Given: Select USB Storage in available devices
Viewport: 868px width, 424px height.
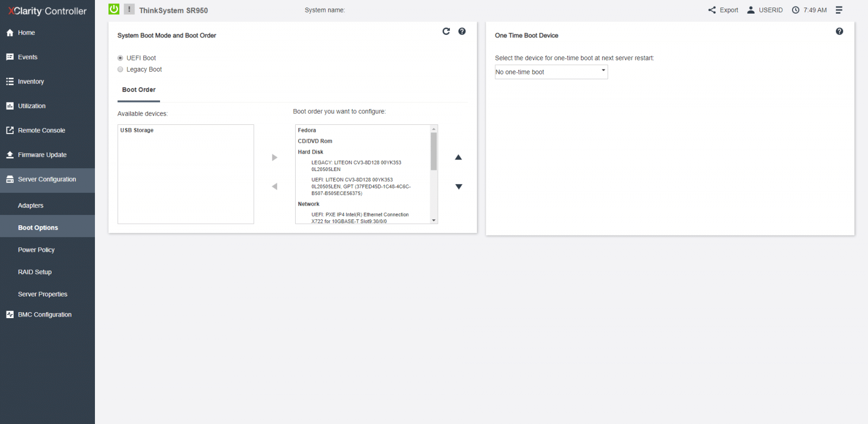Looking at the screenshot, I should coord(137,130).
